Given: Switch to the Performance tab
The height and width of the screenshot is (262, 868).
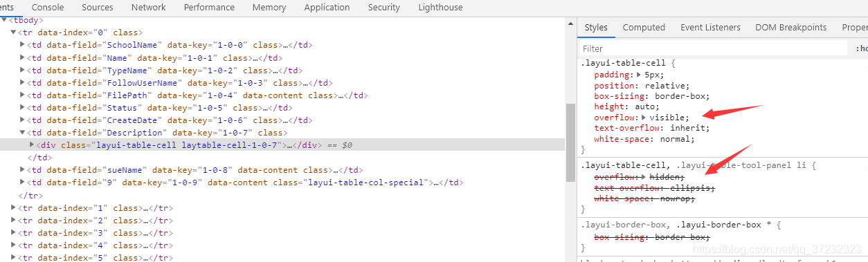Looking at the screenshot, I should tap(209, 7).
